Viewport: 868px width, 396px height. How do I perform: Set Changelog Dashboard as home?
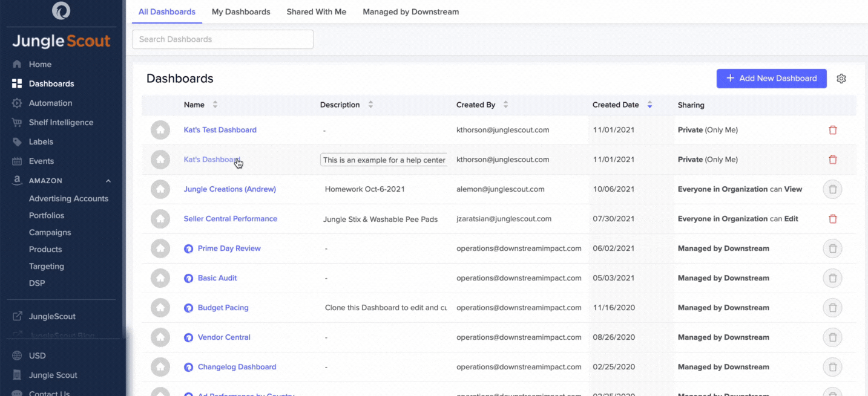click(160, 367)
